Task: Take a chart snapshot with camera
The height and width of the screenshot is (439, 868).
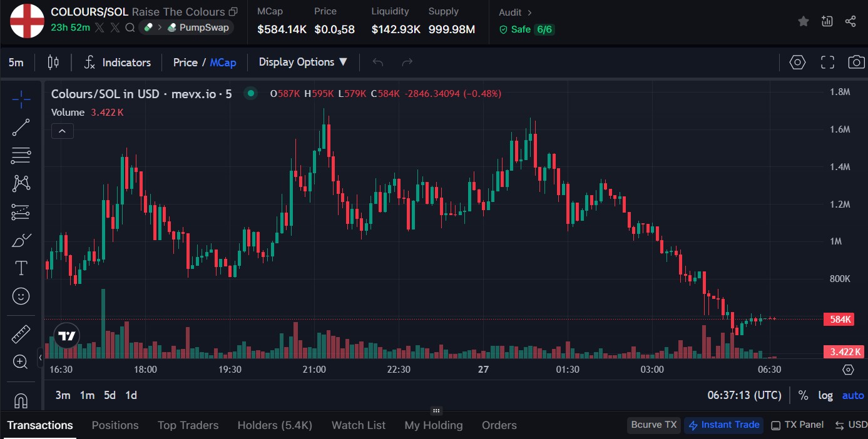Action: click(x=856, y=62)
